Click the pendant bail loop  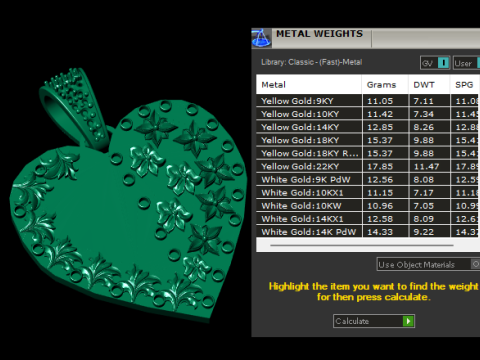[74, 110]
